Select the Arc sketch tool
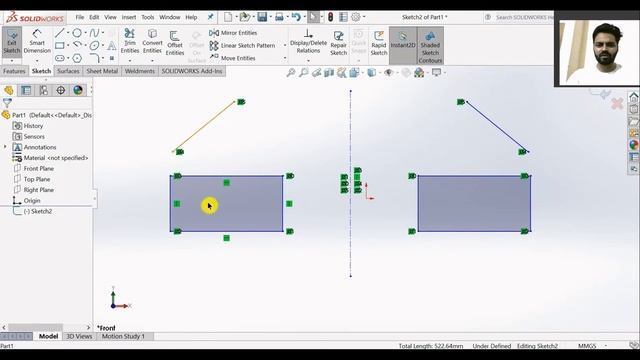This screenshot has width=640, height=360. coord(77,45)
